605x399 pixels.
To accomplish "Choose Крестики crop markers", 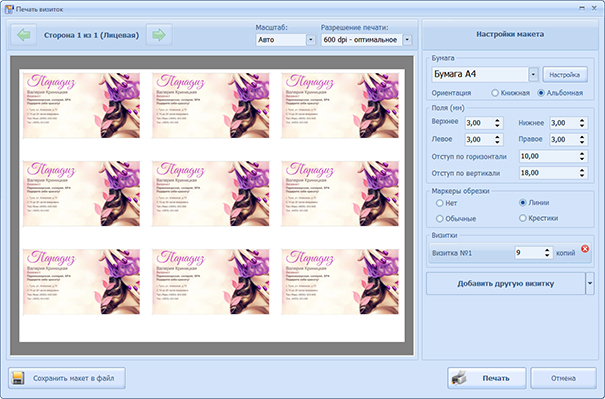I will [x=522, y=218].
